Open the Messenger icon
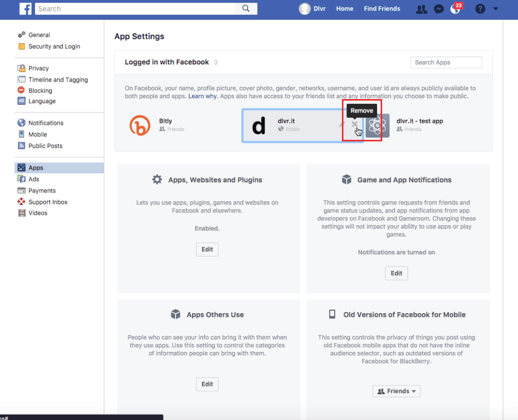 tap(438, 9)
